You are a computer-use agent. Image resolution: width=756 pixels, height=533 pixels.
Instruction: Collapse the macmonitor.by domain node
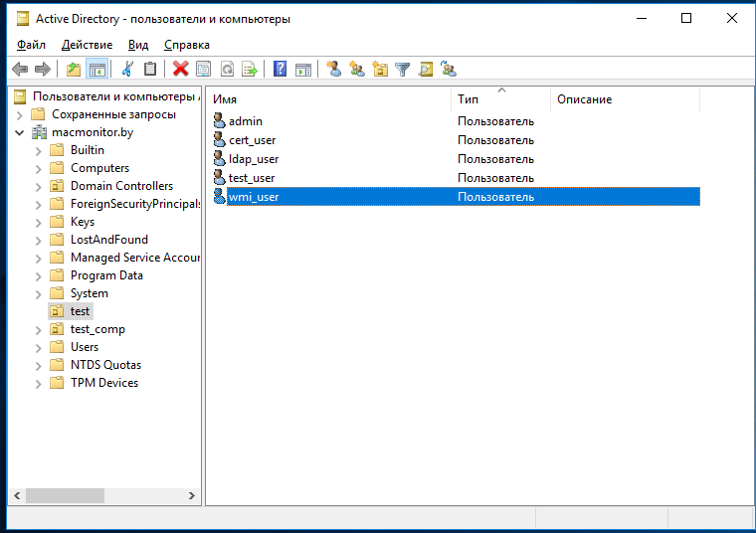20,132
